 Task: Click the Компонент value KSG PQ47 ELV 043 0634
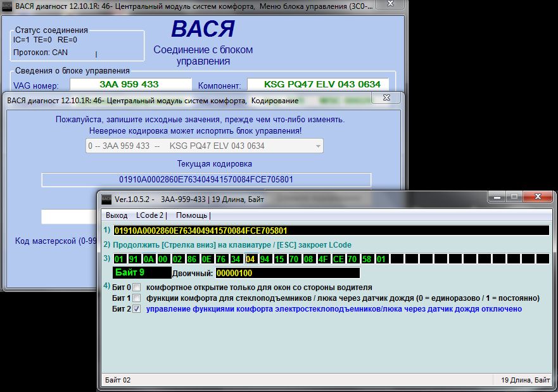(318, 85)
